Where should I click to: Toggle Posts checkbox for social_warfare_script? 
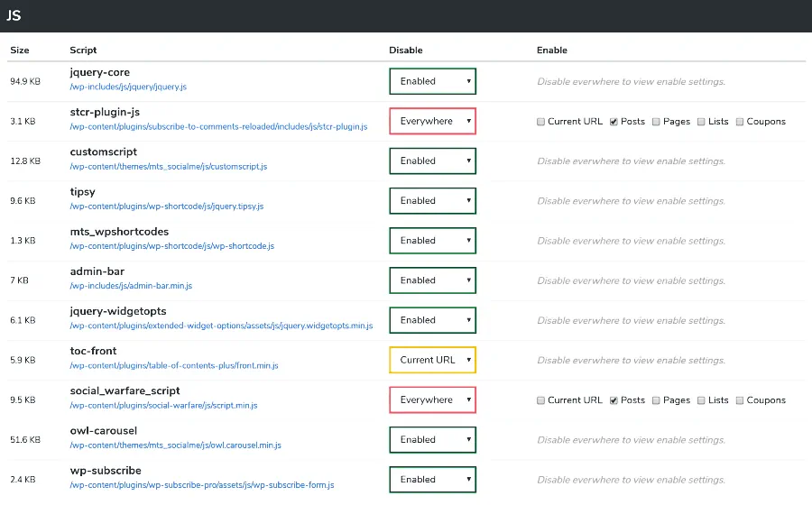(614, 400)
